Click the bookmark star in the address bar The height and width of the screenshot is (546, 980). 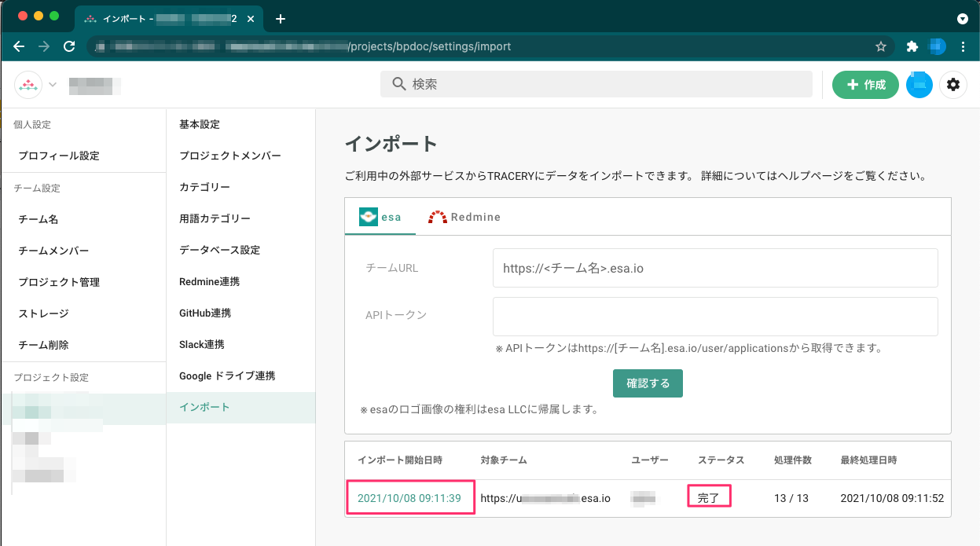click(x=881, y=46)
